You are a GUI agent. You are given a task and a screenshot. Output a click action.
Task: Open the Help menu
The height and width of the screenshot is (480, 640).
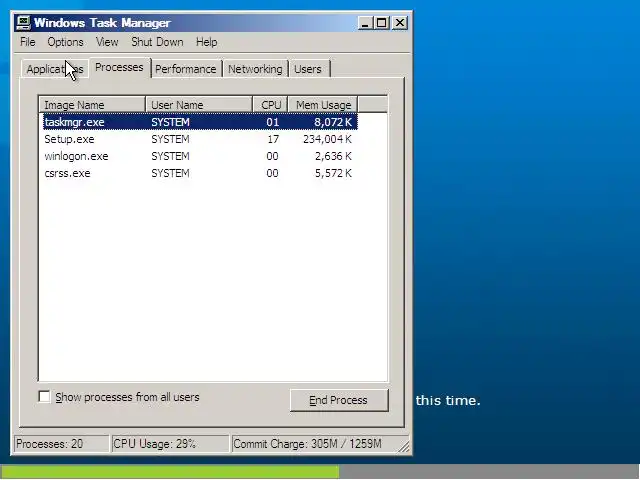click(207, 42)
